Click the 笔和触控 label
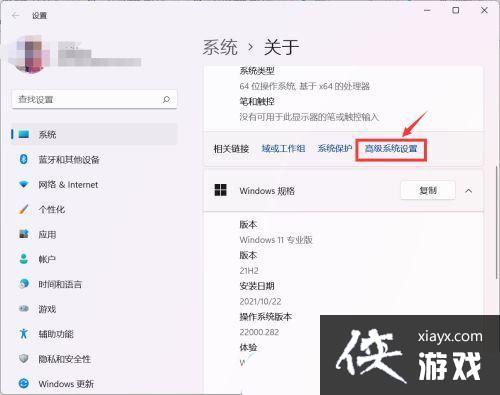 point(257,102)
